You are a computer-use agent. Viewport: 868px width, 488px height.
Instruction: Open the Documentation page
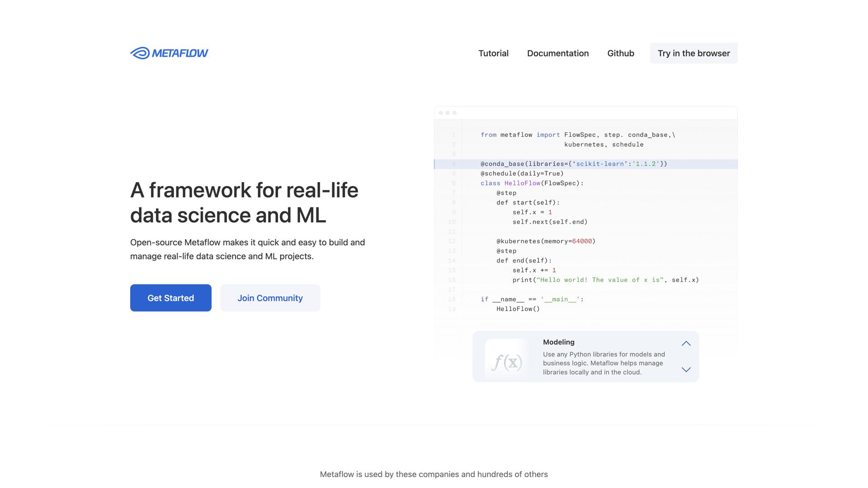(557, 53)
